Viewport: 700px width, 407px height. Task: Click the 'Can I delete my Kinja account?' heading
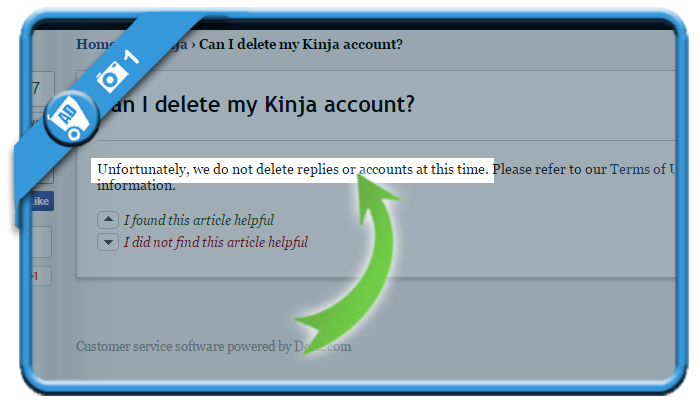click(x=262, y=104)
